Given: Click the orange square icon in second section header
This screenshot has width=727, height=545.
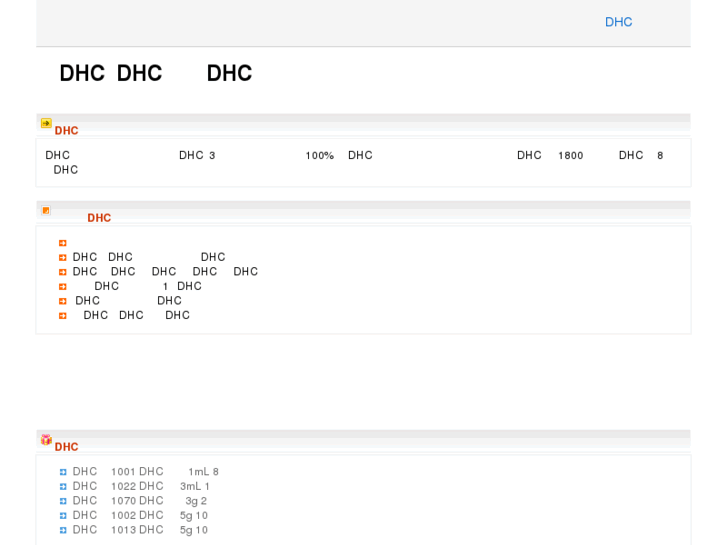Looking at the screenshot, I should (46, 210).
